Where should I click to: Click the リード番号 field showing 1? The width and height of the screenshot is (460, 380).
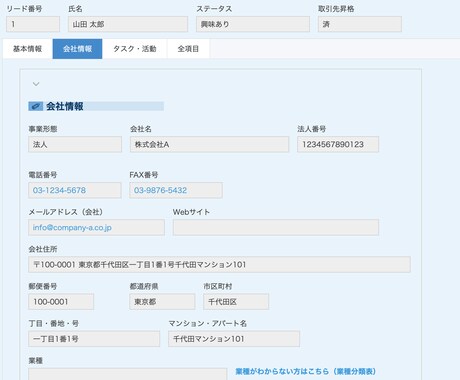33,24
